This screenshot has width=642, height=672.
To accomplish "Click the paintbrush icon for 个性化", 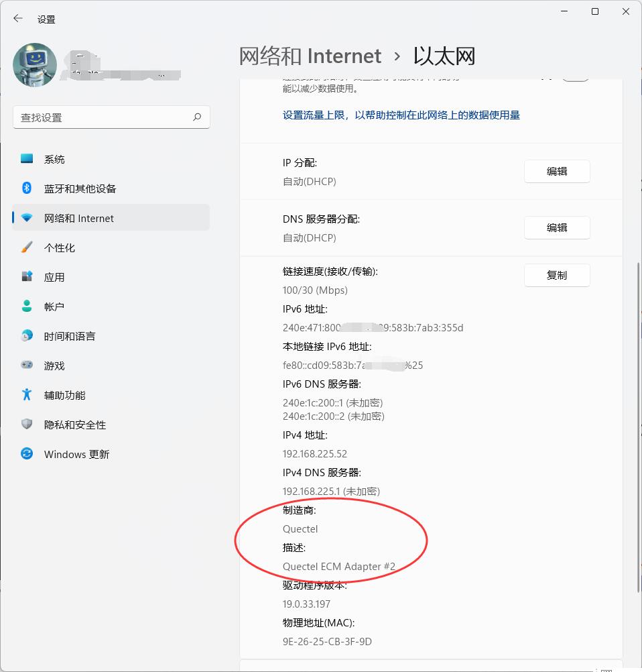I will [x=27, y=247].
